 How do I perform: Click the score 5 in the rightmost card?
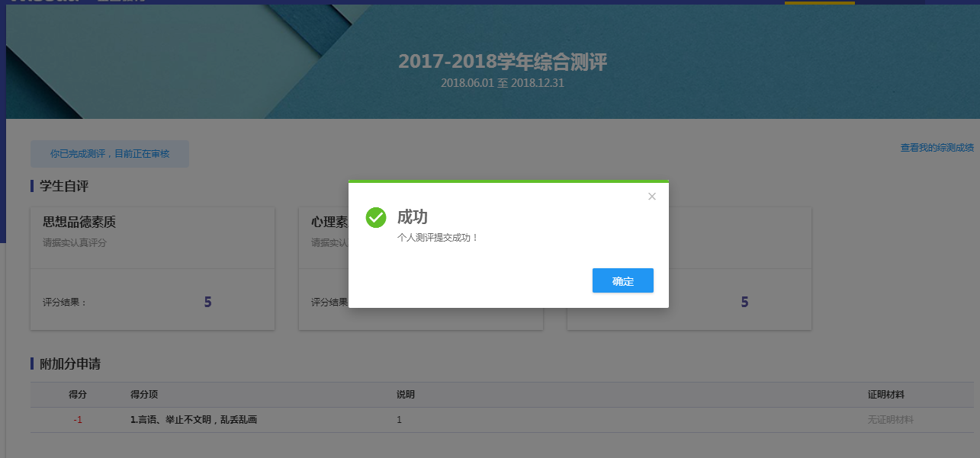744,302
